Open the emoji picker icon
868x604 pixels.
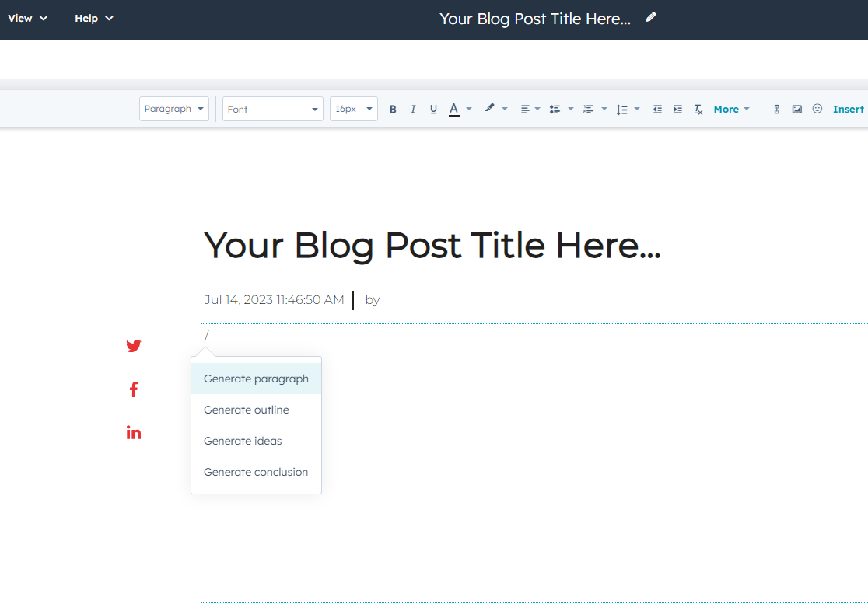pos(817,109)
